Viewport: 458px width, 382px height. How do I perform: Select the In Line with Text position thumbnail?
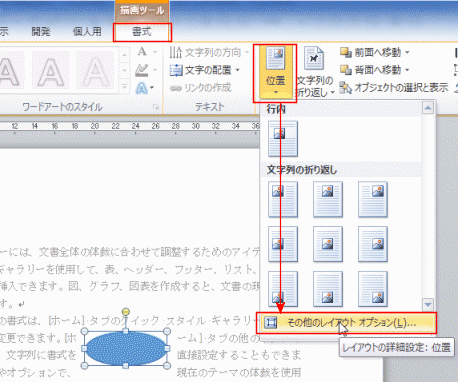coord(283,139)
